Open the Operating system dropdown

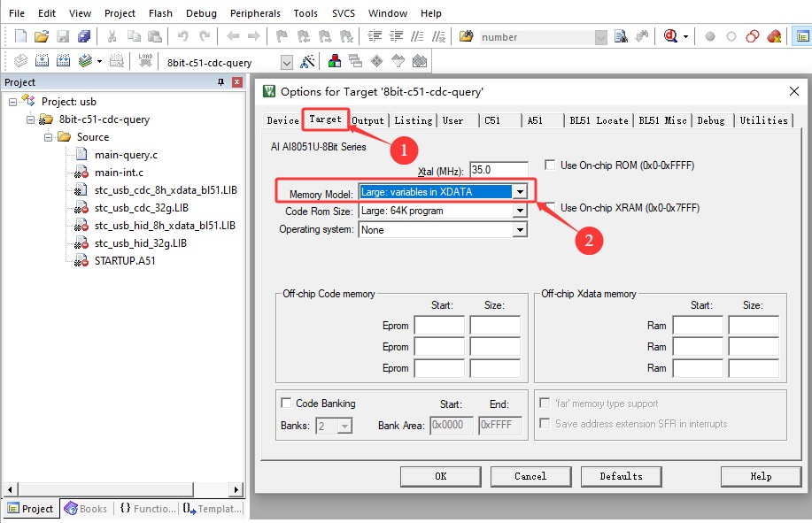tap(520, 229)
